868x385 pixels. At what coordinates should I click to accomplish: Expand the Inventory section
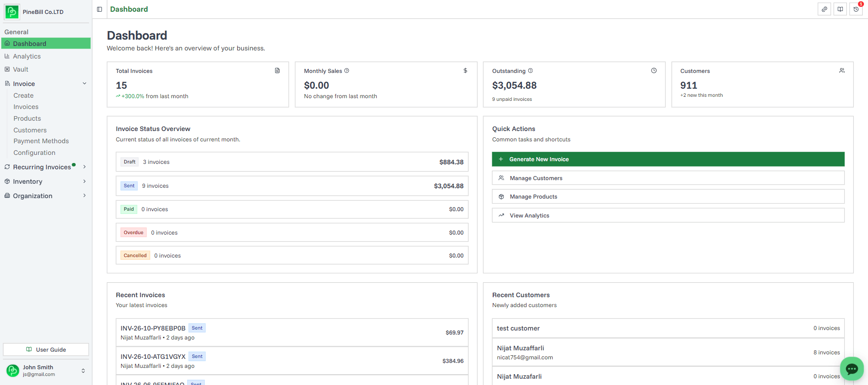(x=84, y=181)
